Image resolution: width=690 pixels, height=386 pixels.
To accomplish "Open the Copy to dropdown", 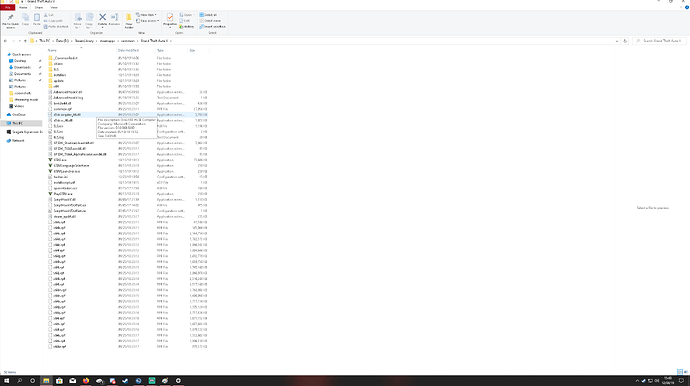I will click(89, 21).
